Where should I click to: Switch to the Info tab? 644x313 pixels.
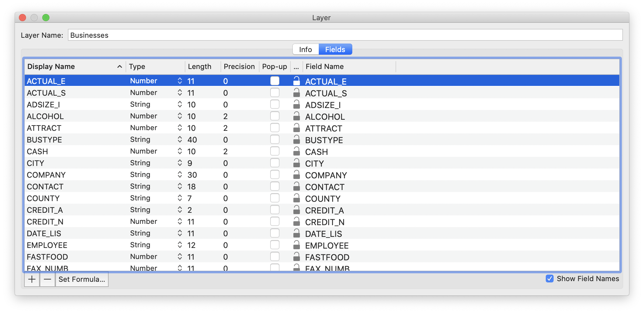(x=305, y=49)
